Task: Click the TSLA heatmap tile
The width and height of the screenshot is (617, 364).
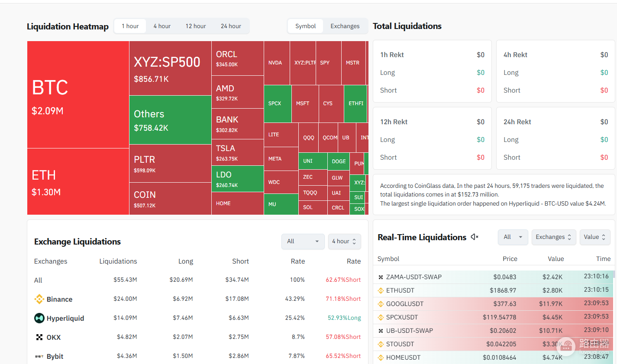Action: coord(238,152)
